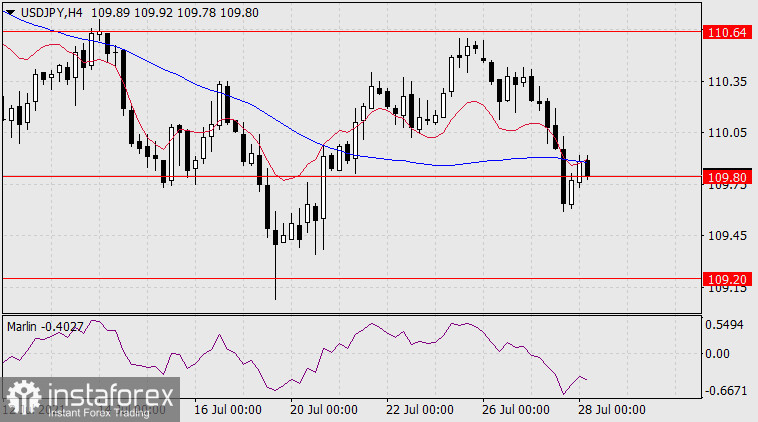Screen dimensions: 758x422
Task: Click the 0.00 Marlin scale value
Action: tap(720, 353)
